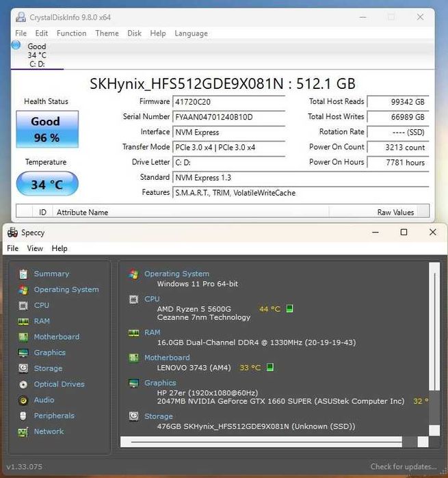This screenshot has height=478, width=448.
Task: Open the Disk menu in CrystalDiskInfo
Action: [x=134, y=34]
